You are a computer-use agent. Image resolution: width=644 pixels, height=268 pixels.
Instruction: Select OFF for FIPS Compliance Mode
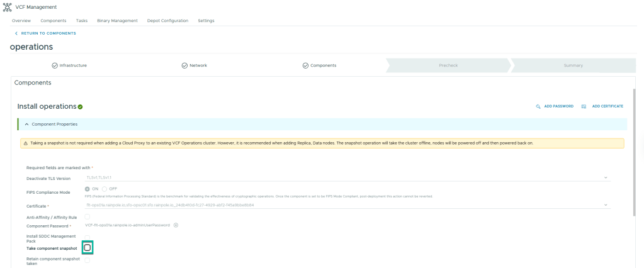point(105,189)
